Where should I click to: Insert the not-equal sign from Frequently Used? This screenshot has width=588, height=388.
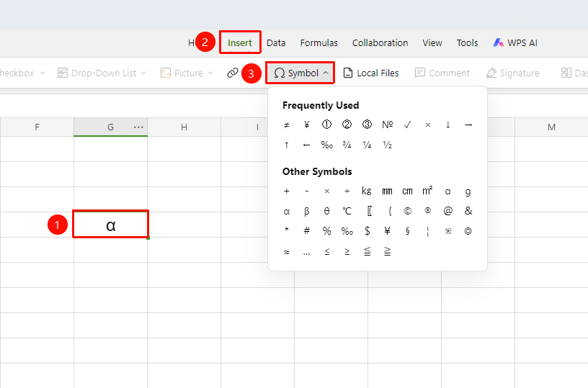pos(287,125)
